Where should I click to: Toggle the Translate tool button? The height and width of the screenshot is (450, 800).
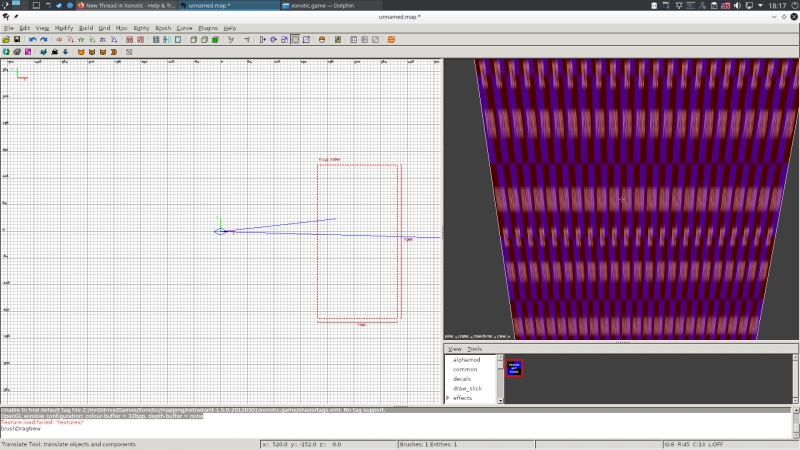(263, 40)
